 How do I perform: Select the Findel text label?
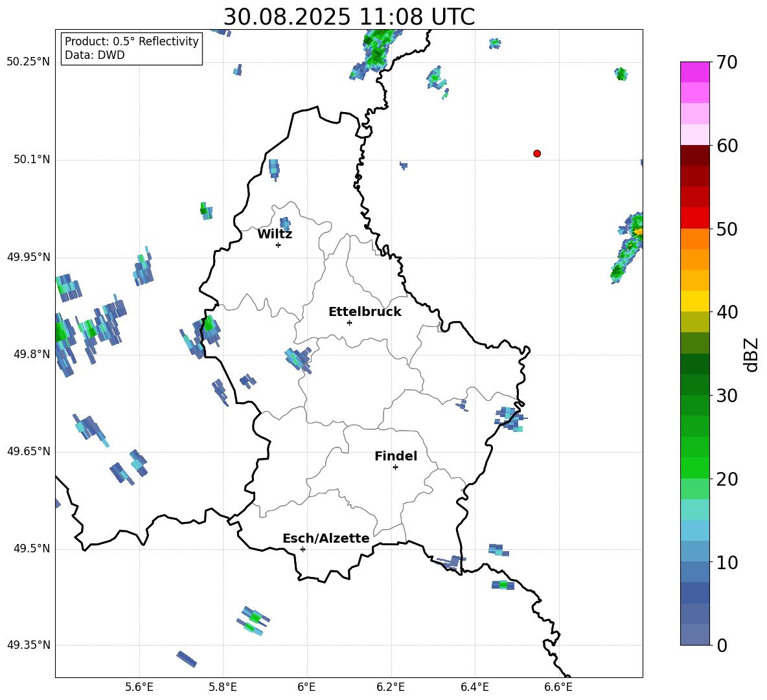click(396, 457)
